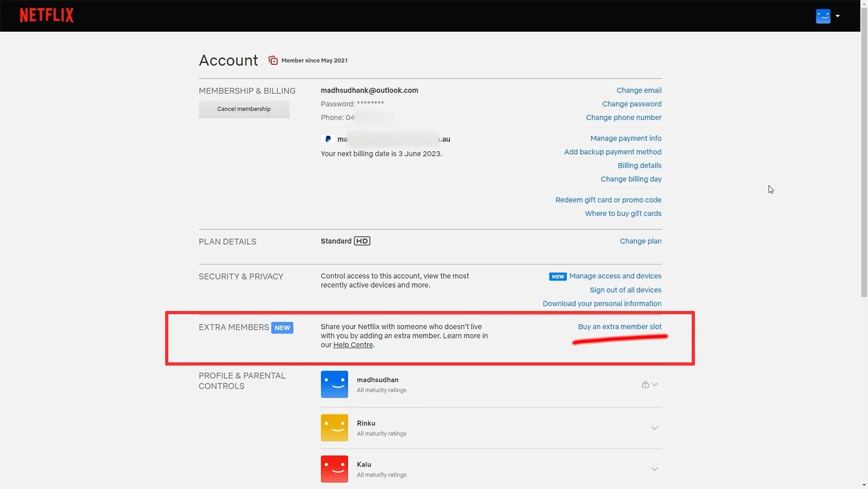
Task: Open the account menu dropdown arrow
Action: [838, 16]
